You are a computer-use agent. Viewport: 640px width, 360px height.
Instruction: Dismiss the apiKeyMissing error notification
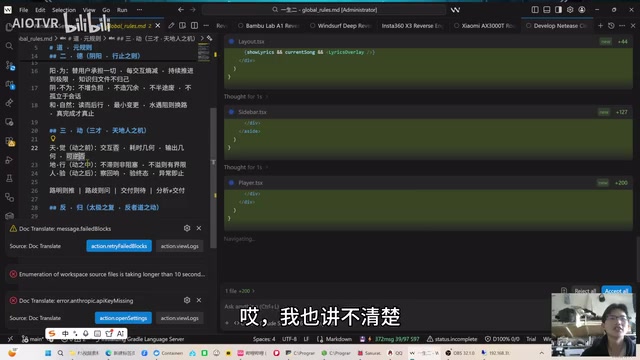pyautogui.click(x=199, y=300)
